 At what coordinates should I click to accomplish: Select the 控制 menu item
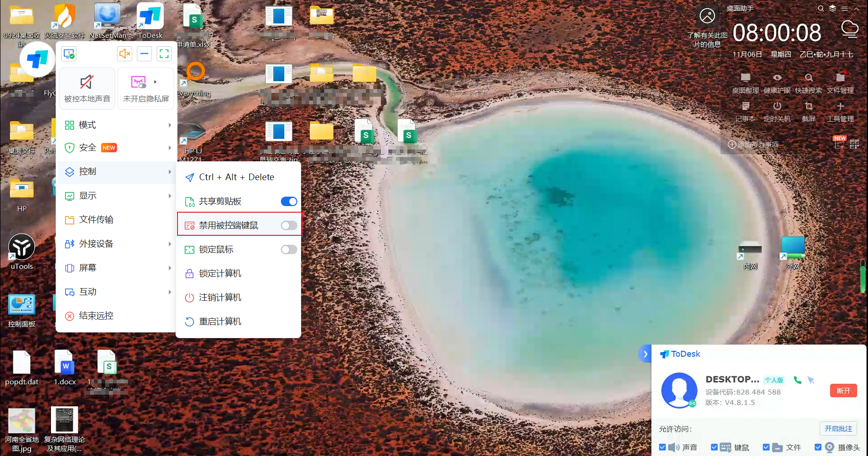pos(117,172)
